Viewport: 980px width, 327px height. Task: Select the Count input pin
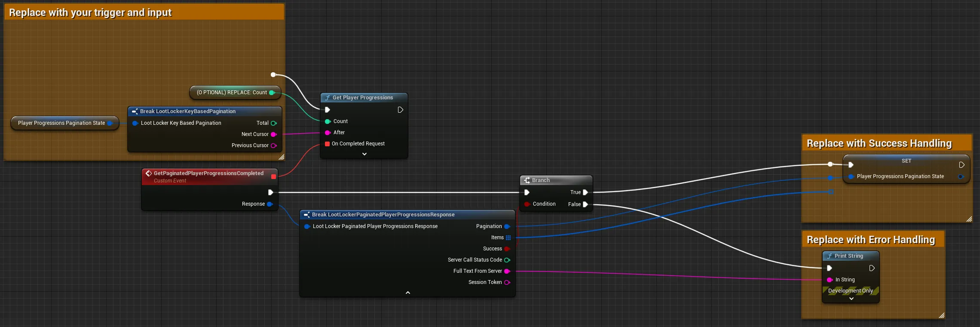click(328, 121)
